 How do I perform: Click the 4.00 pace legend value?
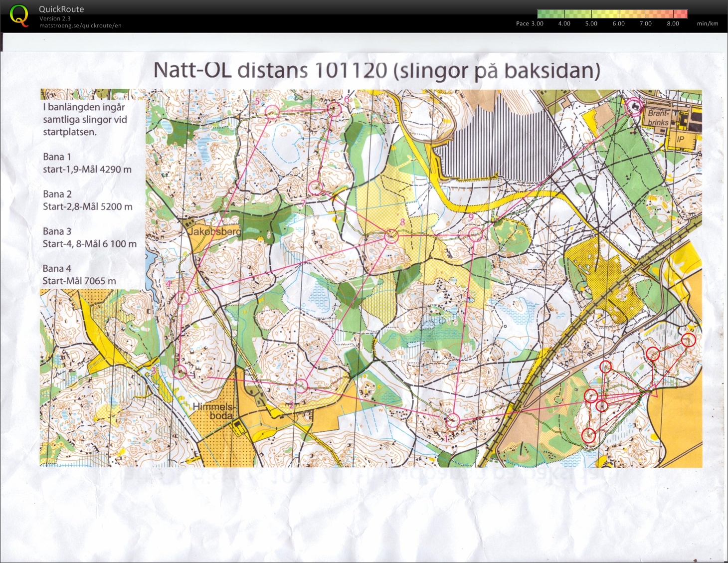[x=564, y=23]
